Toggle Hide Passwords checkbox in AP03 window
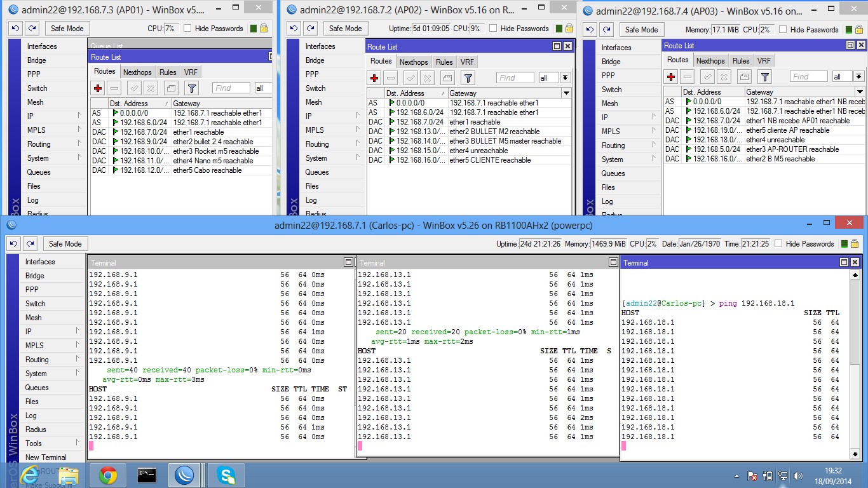Viewport: 868px width, 488px height. (x=783, y=30)
